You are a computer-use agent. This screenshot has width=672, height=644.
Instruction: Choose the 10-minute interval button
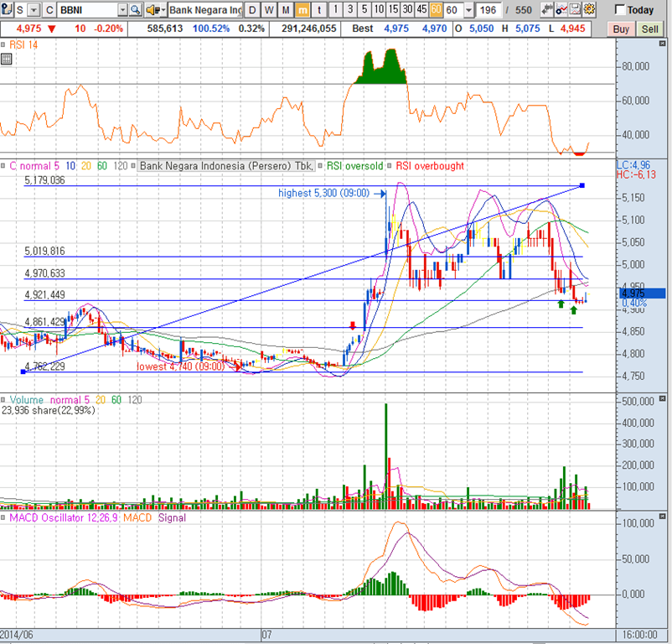click(x=379, y=9)
